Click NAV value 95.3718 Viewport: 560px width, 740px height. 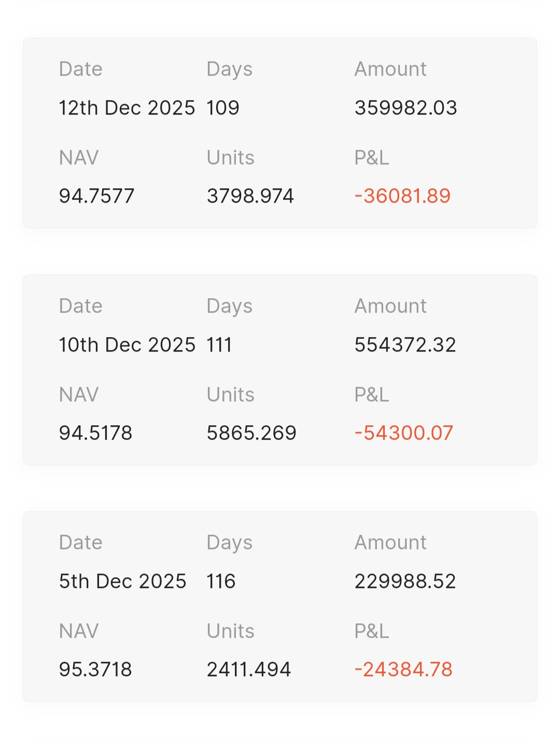(x=95, y=669)
